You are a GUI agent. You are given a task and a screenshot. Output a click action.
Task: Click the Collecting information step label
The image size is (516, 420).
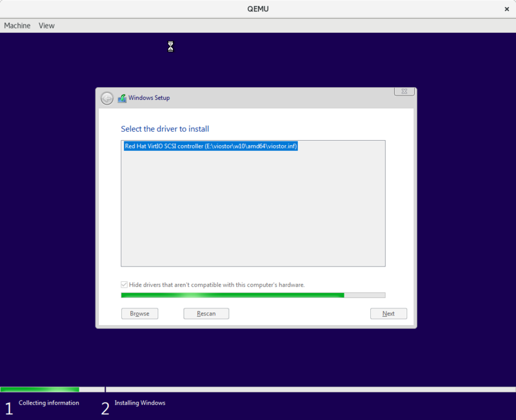tap(49, 403)
